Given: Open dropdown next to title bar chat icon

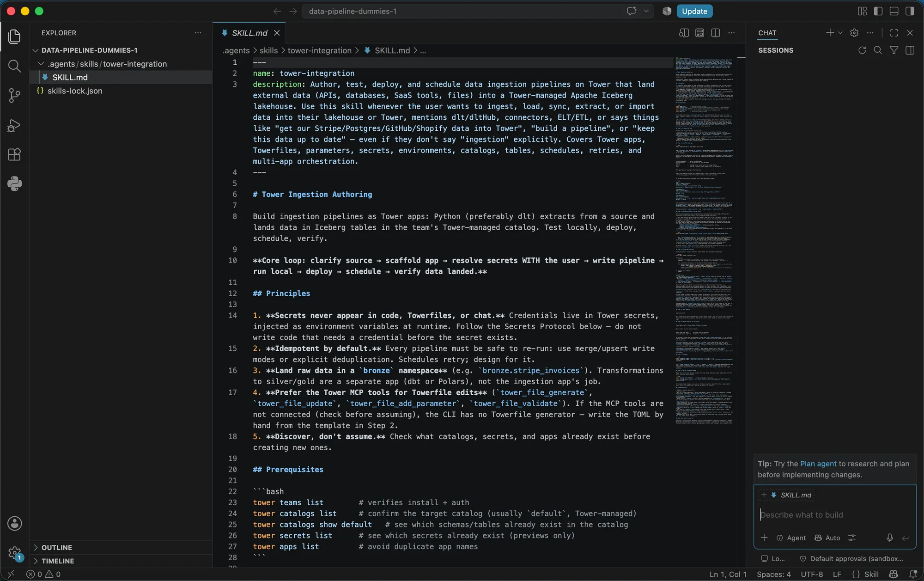Looking at the screenshot, I should (646, 11).
